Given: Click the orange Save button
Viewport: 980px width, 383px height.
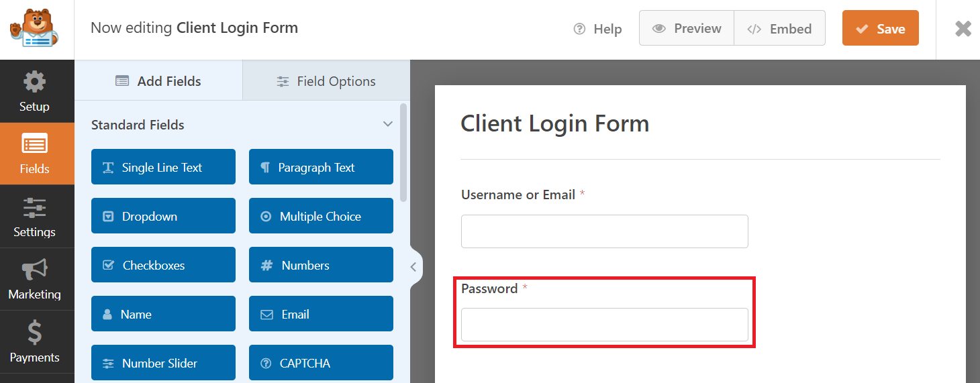Looking at the screenshot, I should pos(880,28).
